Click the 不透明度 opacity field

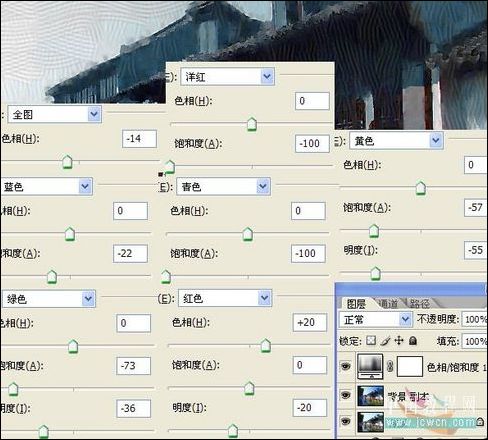pos(474,319)
